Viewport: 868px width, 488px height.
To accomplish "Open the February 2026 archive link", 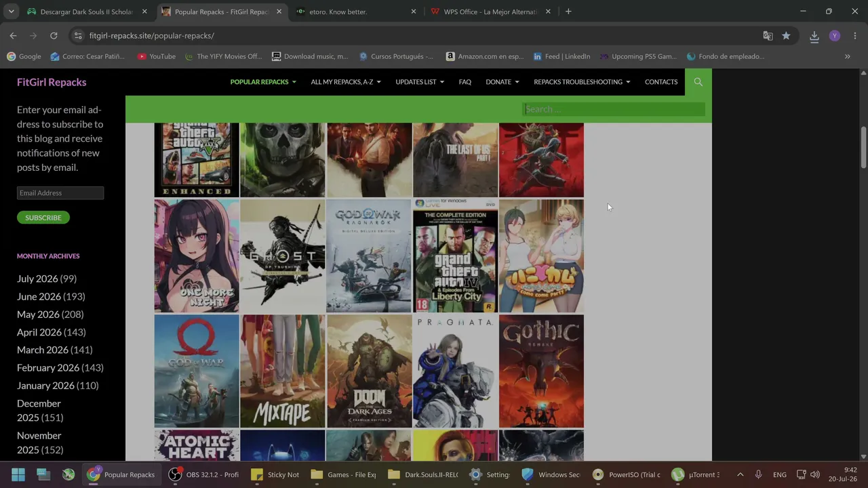I will click(x=48, y=367).
